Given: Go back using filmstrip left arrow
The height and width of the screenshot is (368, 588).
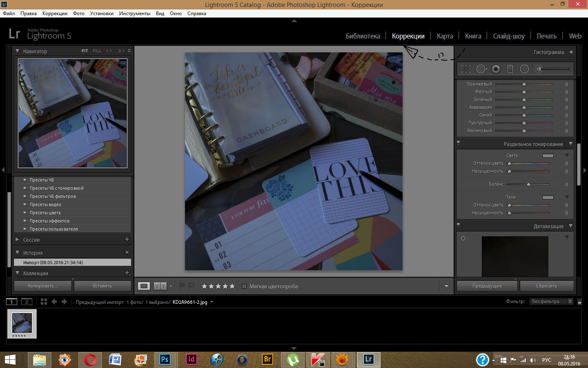Looking at the screenshot, I should point(54,302).
